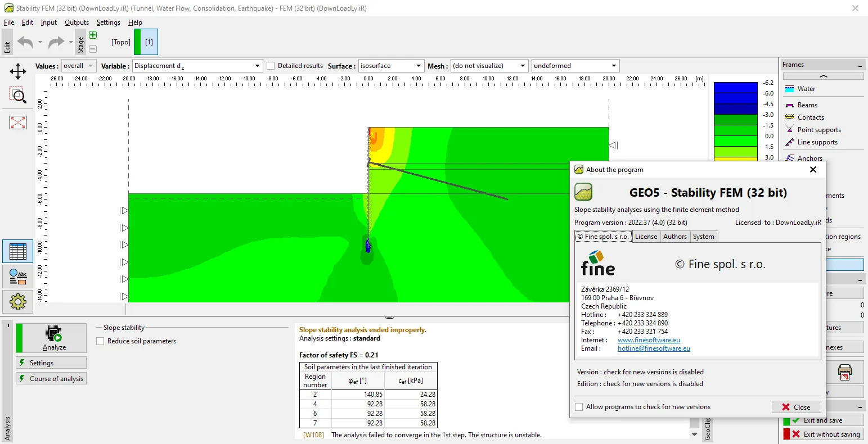Screen dimensions: 868x444
Task: Click the Undo arrow icon
Action: (25, 42)
